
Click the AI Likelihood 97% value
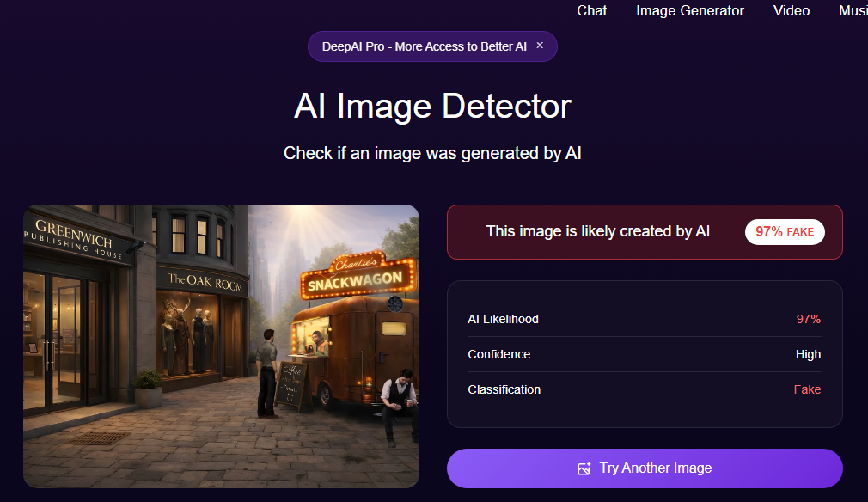click(808, 320)
